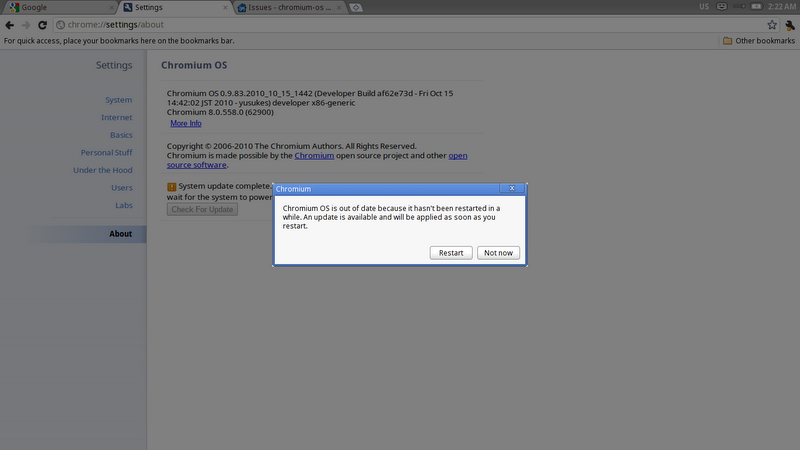Click the Chromium 8.0.558.0 version line
The image size is (800, 450).
(220, 112)
